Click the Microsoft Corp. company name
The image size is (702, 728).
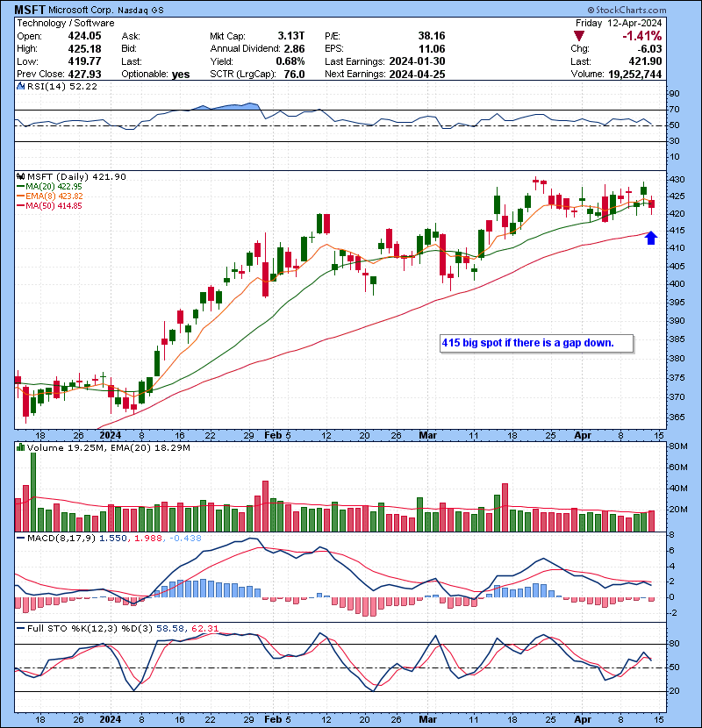point(81,10)
